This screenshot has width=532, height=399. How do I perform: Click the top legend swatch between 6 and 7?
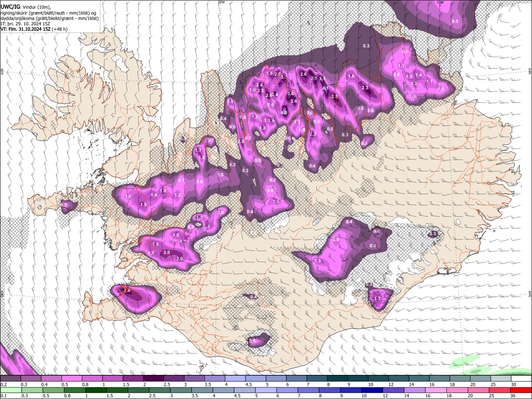click(296, 379)
